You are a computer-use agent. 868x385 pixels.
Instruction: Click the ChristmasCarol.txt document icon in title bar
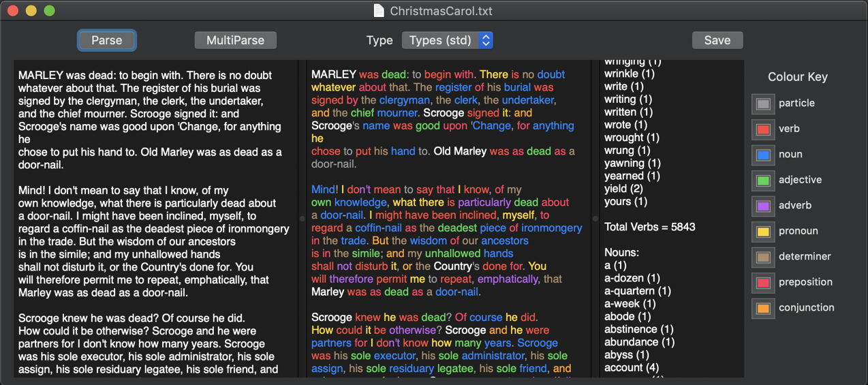(379, 11)
